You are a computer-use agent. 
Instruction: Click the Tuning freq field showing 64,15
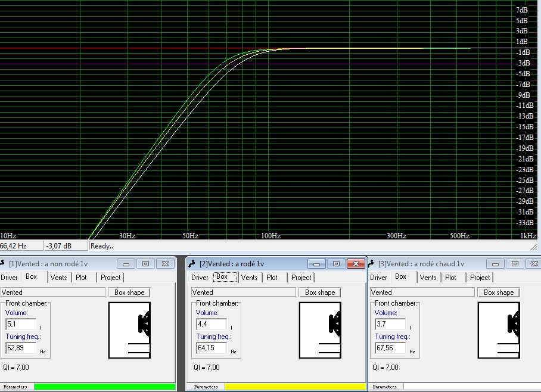[211, 348]
